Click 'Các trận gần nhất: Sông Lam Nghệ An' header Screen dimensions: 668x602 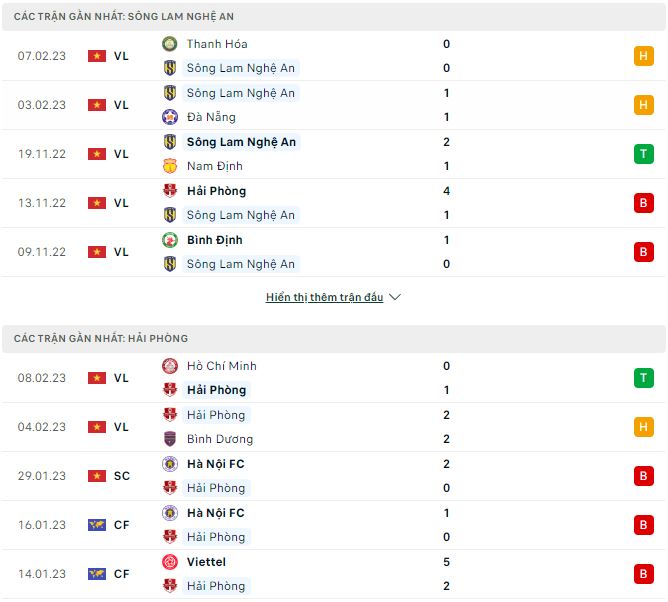[x=125, y=17]
